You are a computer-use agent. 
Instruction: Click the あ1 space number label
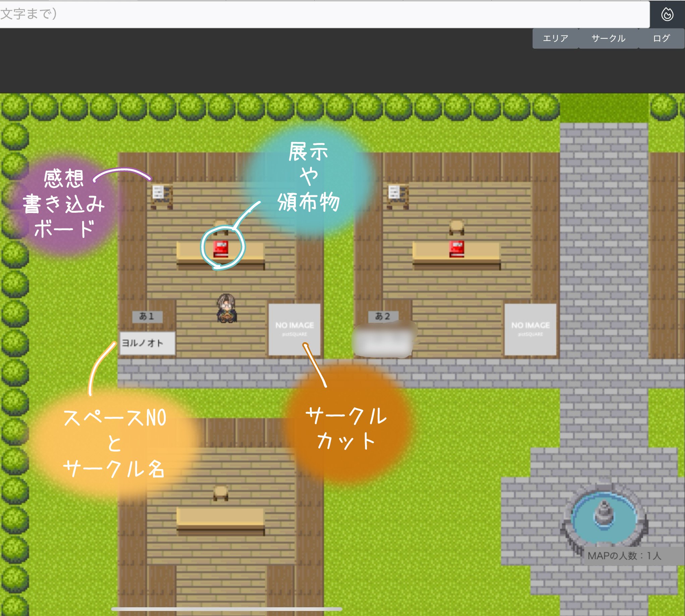tap(147, 316)
